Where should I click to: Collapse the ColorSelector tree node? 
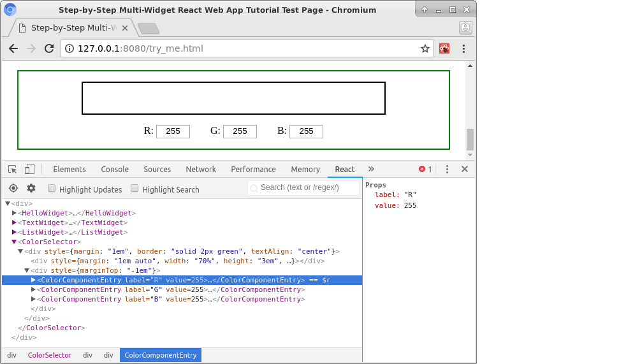point(14,242)
